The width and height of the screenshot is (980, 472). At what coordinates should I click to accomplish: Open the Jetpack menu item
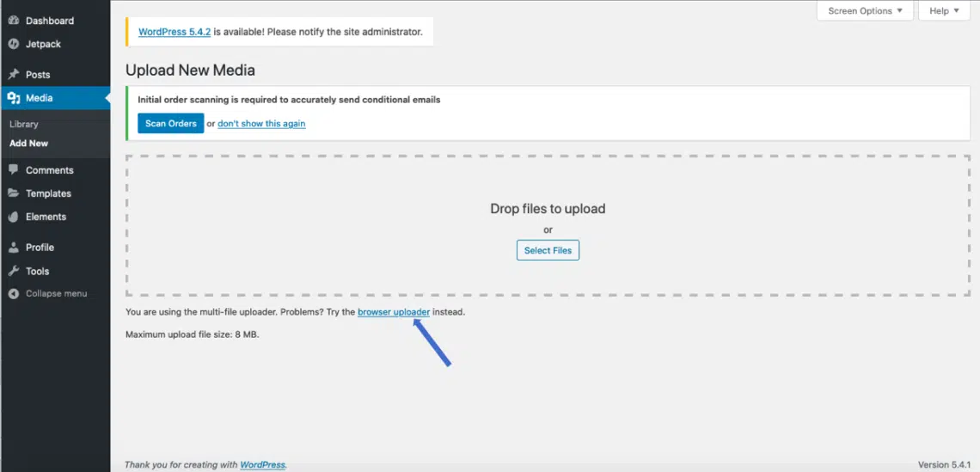point(43,45)
